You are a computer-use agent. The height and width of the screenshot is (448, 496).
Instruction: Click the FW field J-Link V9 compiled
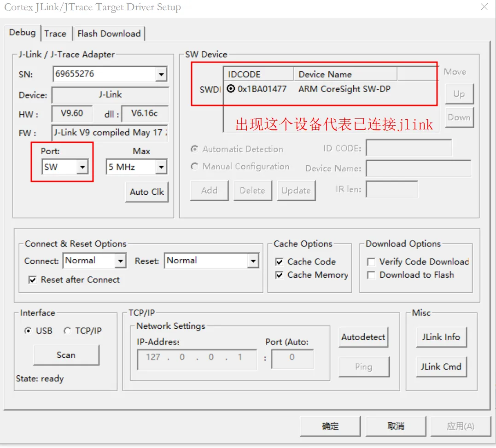(110, 133)
